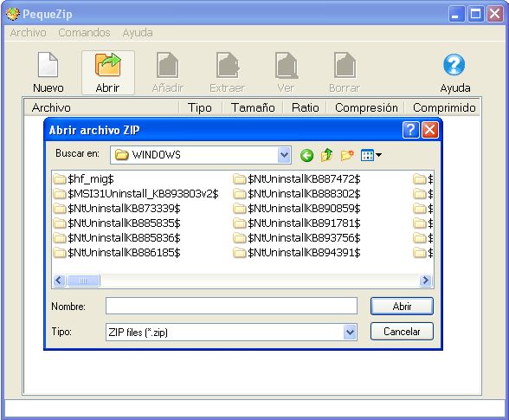Sort by the Tamaño column header
This screenshot has height=420, width=509.
click(x=253, y=107)
